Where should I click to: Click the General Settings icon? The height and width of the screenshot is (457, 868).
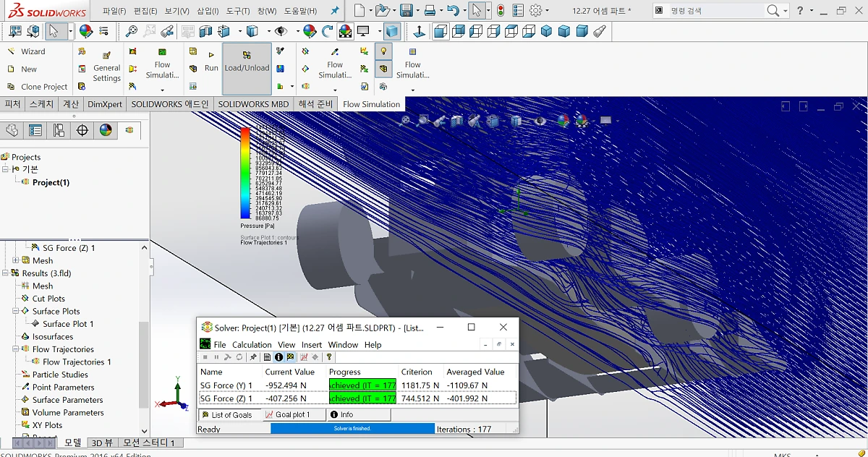106,56
